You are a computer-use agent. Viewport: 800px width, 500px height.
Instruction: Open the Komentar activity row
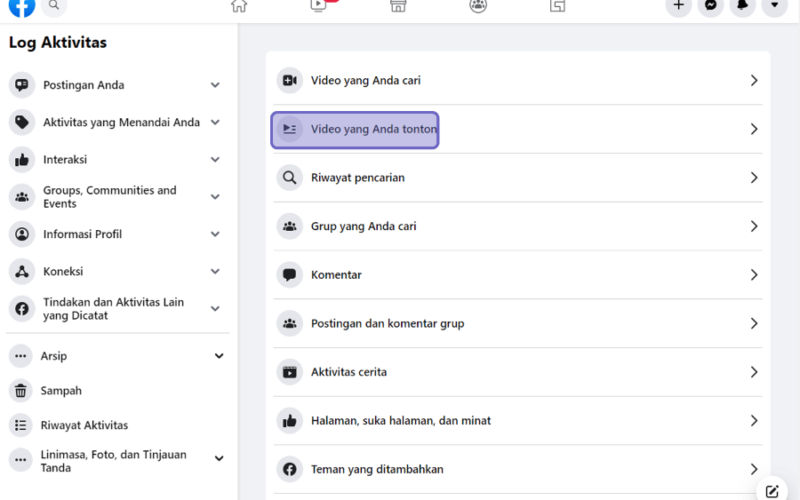(518, 275)
